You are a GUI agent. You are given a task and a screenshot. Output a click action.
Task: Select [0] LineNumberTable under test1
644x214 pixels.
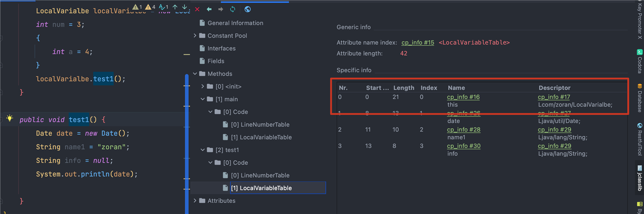(260, 175)
